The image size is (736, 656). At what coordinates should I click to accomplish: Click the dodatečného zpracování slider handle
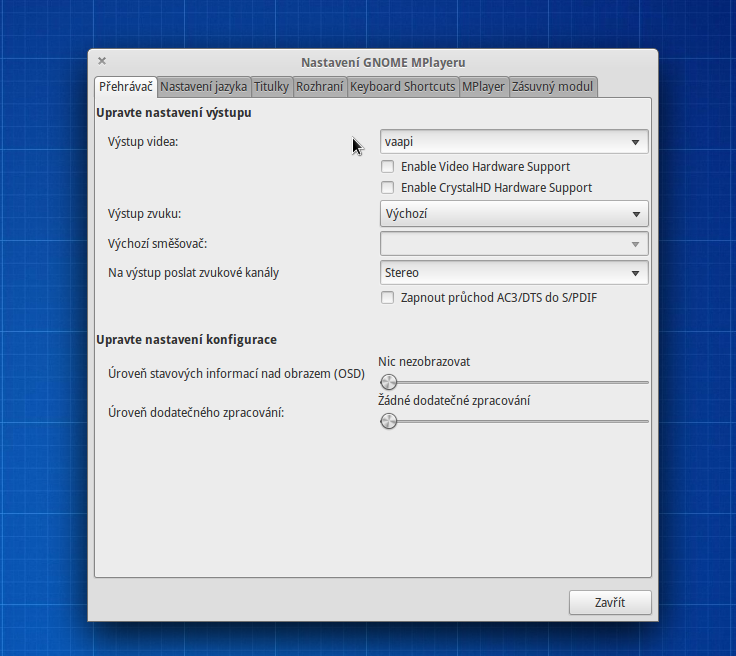click(x=389, y=421)
